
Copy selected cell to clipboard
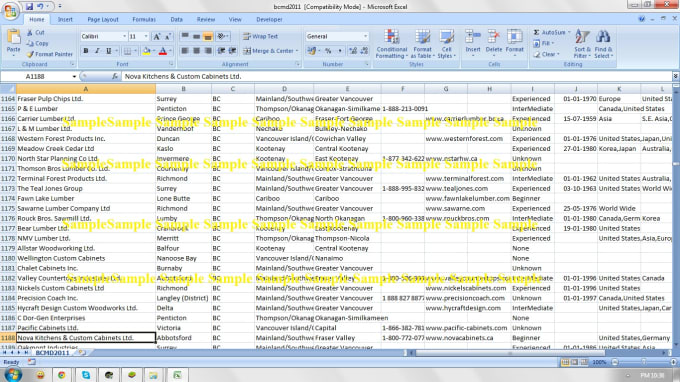[37, 43]
